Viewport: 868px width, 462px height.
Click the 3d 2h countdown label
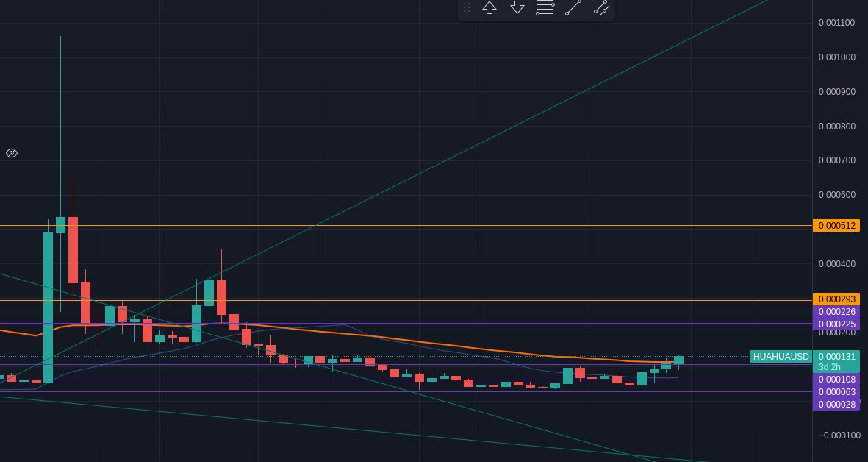836,366
